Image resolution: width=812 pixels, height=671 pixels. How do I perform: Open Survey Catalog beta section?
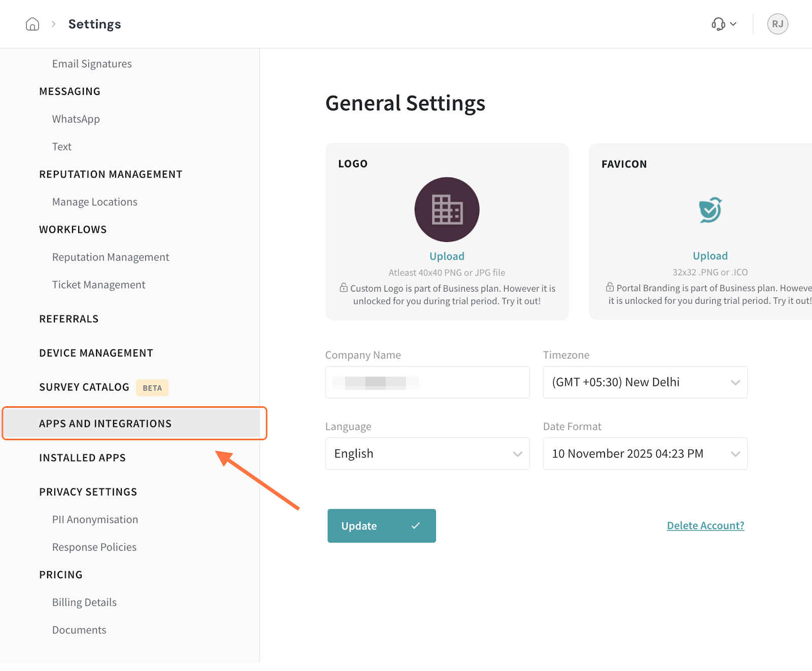(84, 387)
